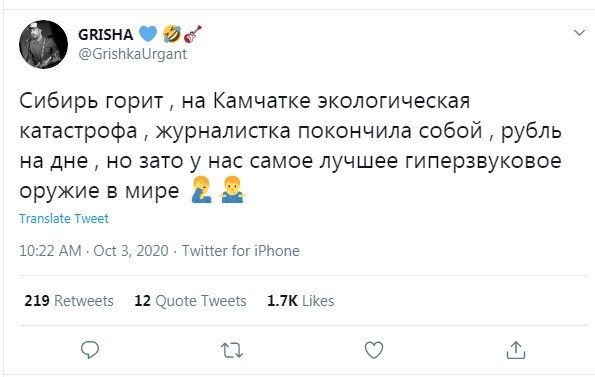Like the tweet with the heart icon
This screenshot has width=595, height=377.
point(374,350)
